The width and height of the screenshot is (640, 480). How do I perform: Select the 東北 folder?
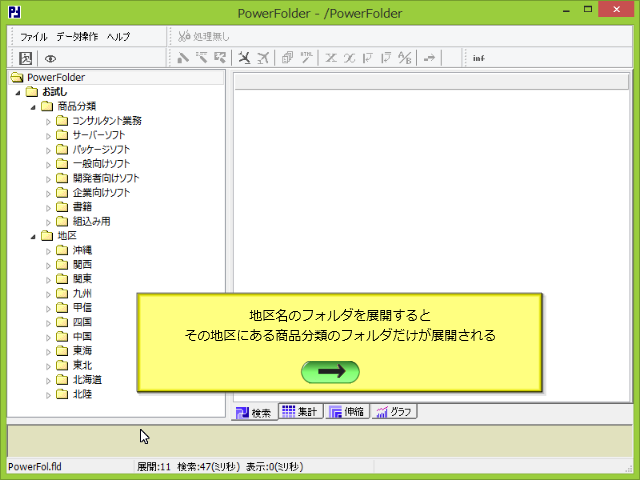click(x=82, y=365)
